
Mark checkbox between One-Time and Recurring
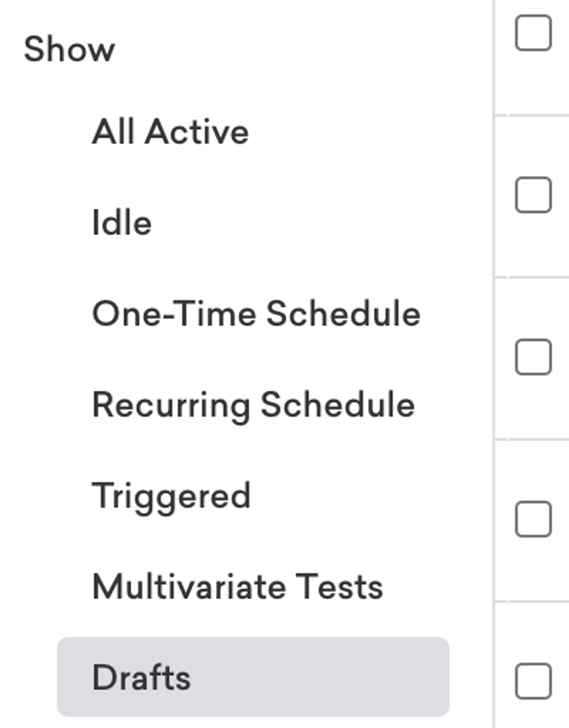[533, 357]
